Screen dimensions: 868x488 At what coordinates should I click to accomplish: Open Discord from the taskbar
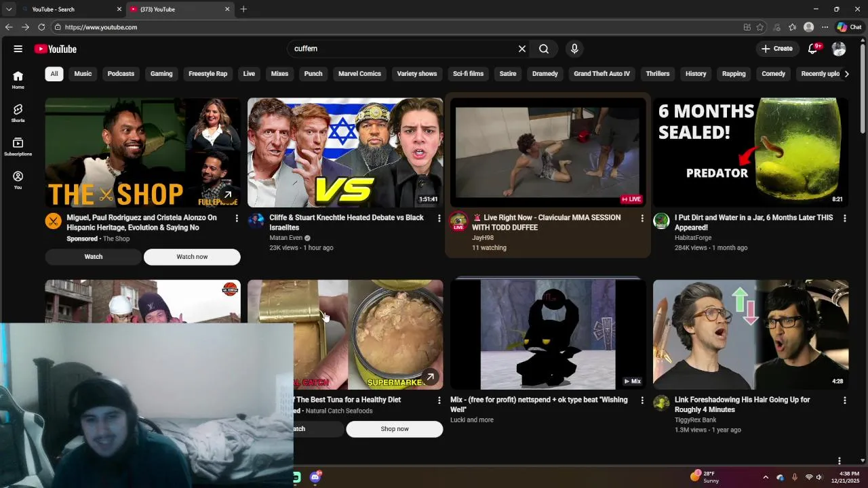tap(315, 477)
